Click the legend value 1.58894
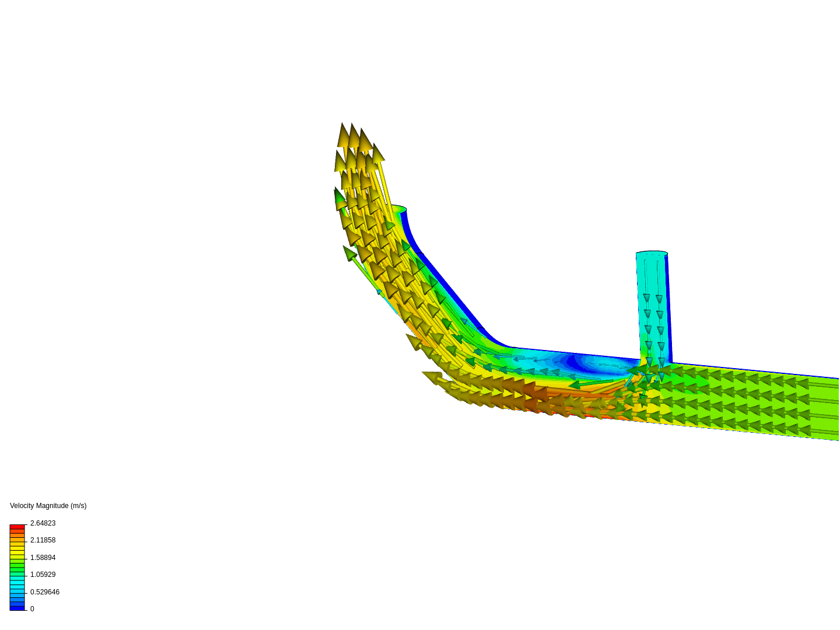Viewport: 840px width, 630px height. (43, 558)
